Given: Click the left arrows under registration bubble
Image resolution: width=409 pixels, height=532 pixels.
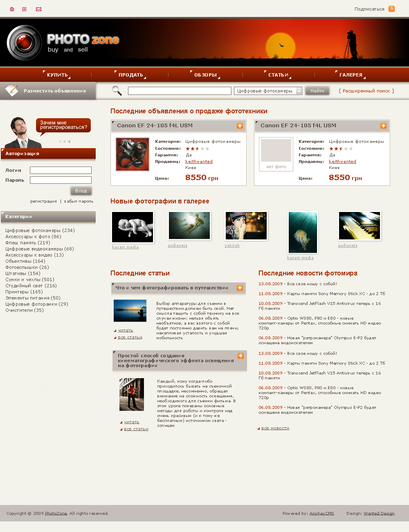Looking at the screenshot, I should [64, 142].
